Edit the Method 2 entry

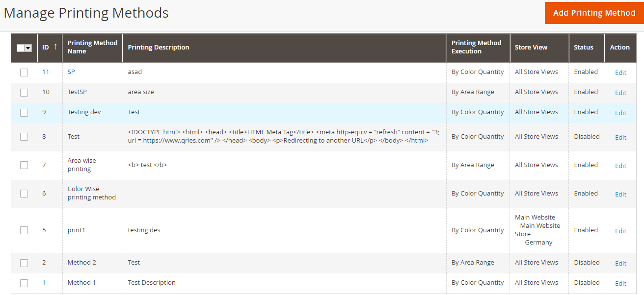click(x=620, y=263)
